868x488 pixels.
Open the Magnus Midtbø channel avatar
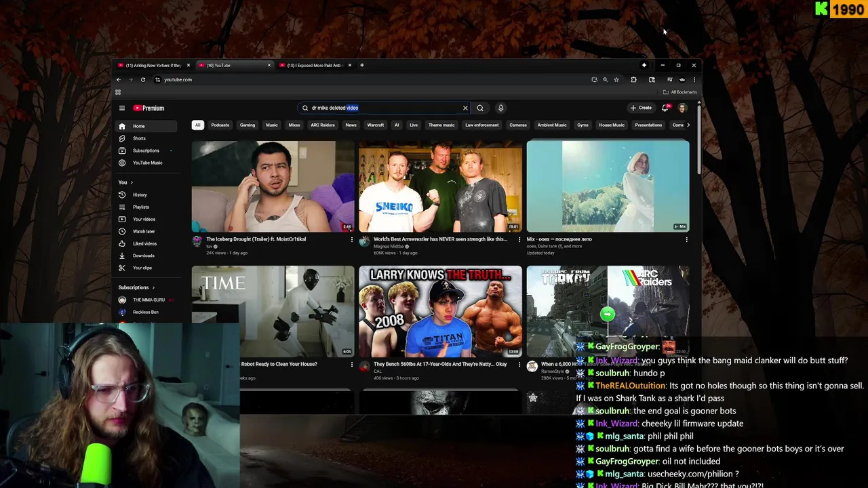click(x=365, y=241)
